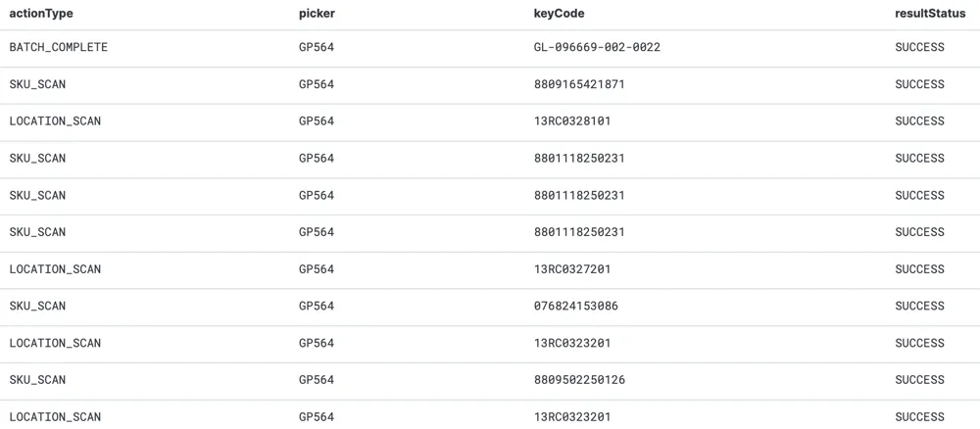
Task: Click picker GP564 in BATCH_COMPLETE row
Action: [x=317, y=47]
